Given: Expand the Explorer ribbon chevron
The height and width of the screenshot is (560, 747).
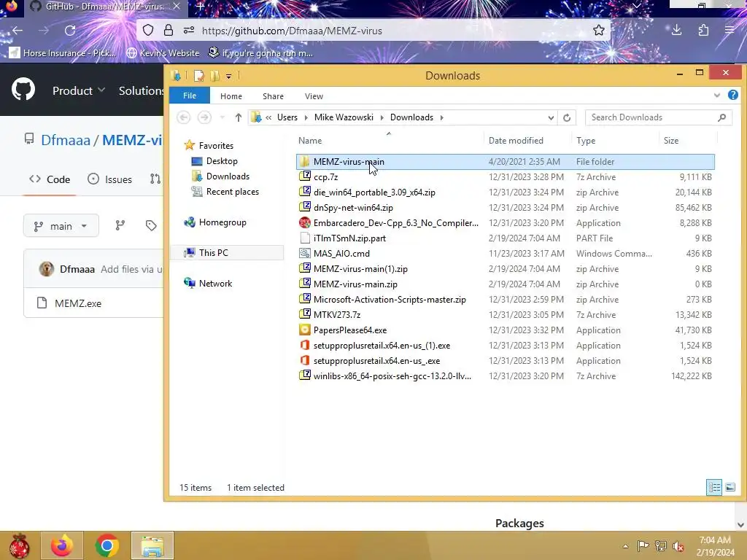Looking at the screenshot, I should click(717, 96).
